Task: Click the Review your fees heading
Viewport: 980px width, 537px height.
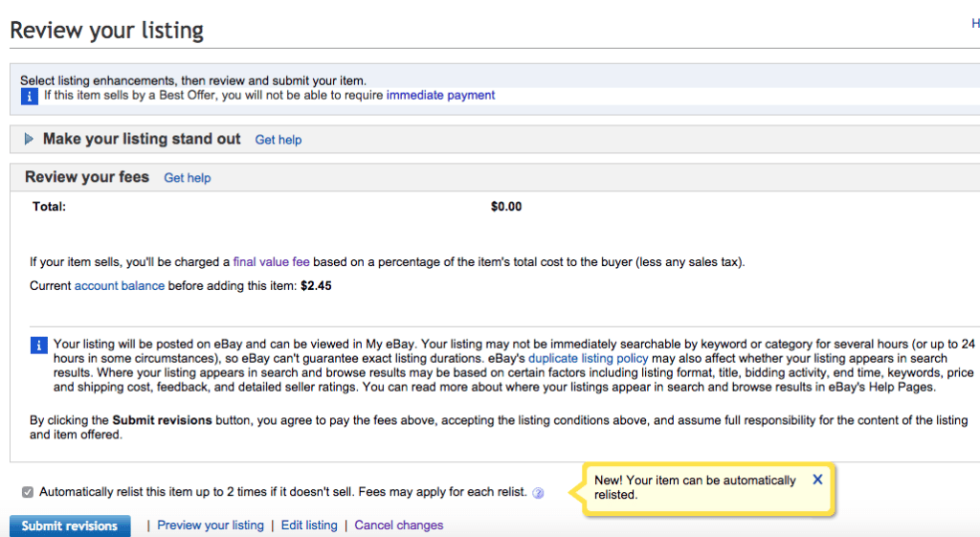Action: [x=87, y=177]
